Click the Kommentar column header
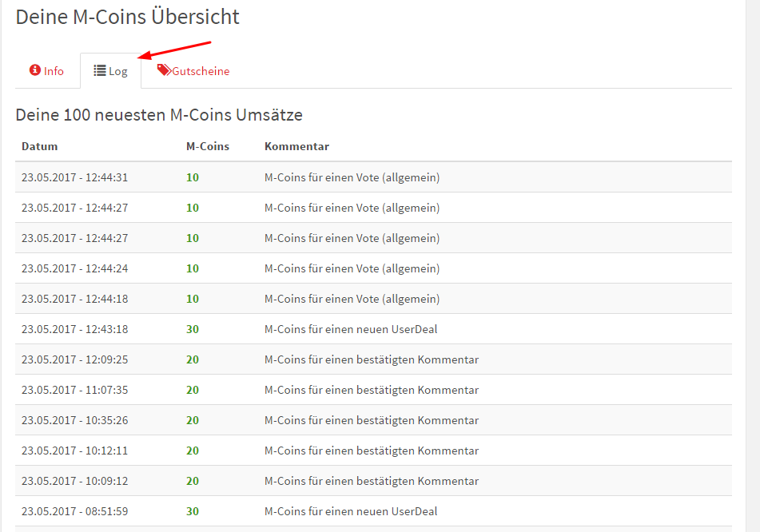 (296, 146)
